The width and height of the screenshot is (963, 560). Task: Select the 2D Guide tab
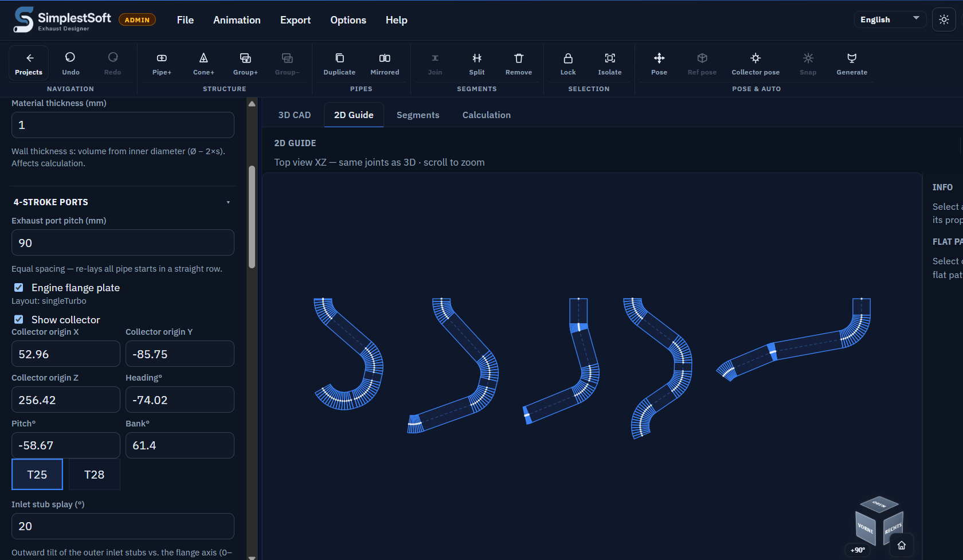[x=354, y=115]
